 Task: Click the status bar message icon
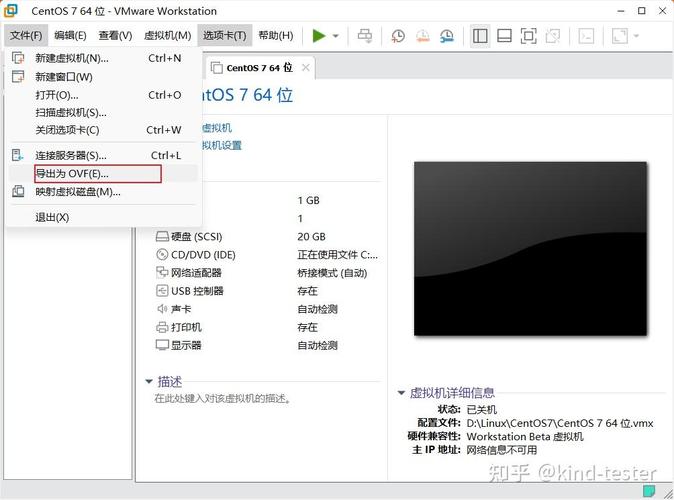(649, 491)
